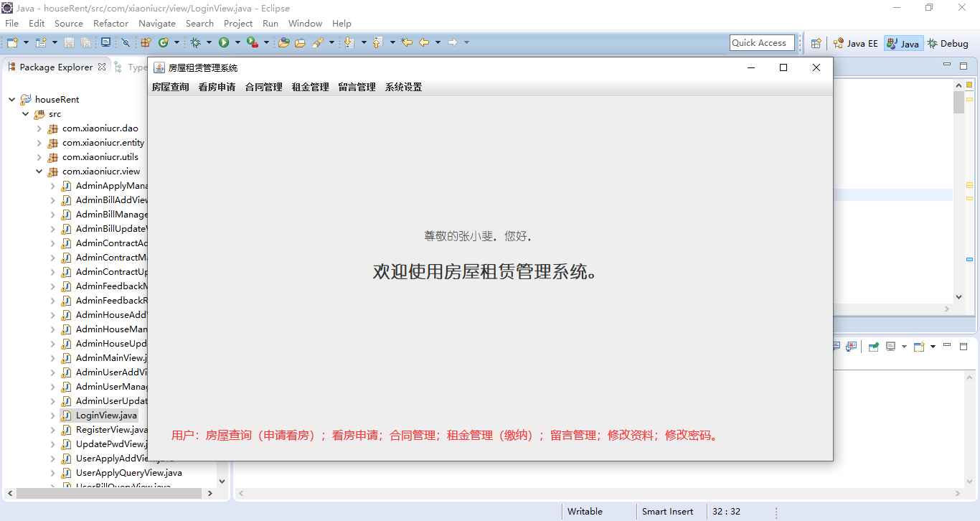Viewport: 980px width, 521px height.
Task: Click the Next Annotation toolbar icon
Action: click(349, 42)
